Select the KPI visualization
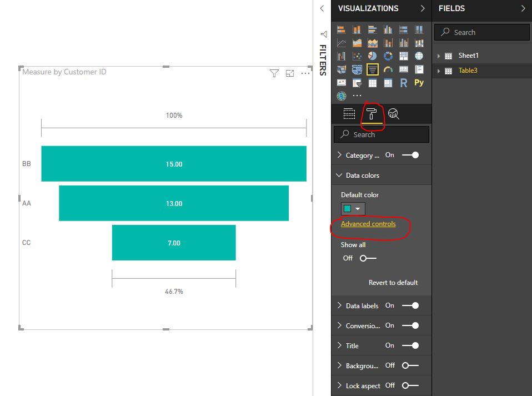532x396 pixels. pos(342,83)
